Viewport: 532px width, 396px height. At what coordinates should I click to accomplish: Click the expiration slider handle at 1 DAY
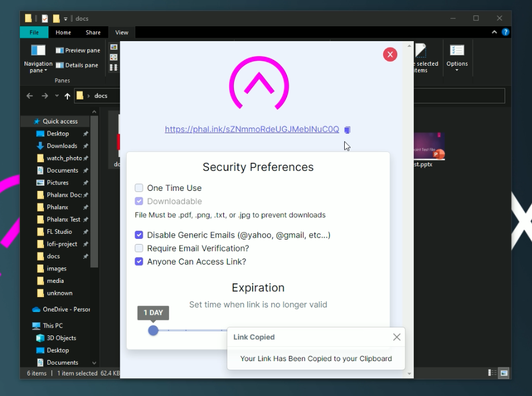(153, 330)
